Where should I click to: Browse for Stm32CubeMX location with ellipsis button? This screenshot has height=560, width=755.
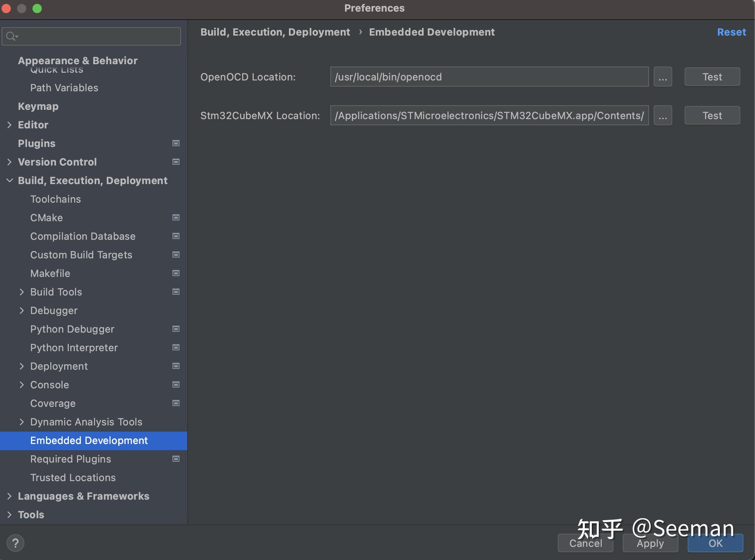tap(663, 116)
